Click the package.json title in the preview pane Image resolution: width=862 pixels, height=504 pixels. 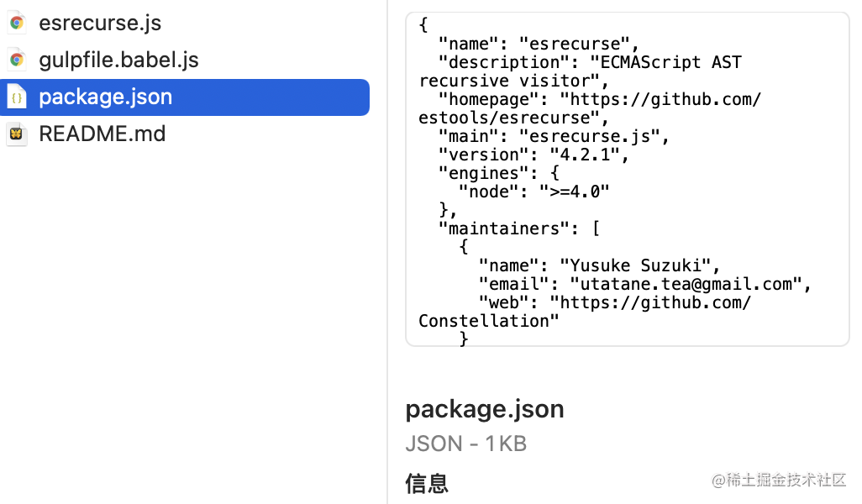click(485, 409)
